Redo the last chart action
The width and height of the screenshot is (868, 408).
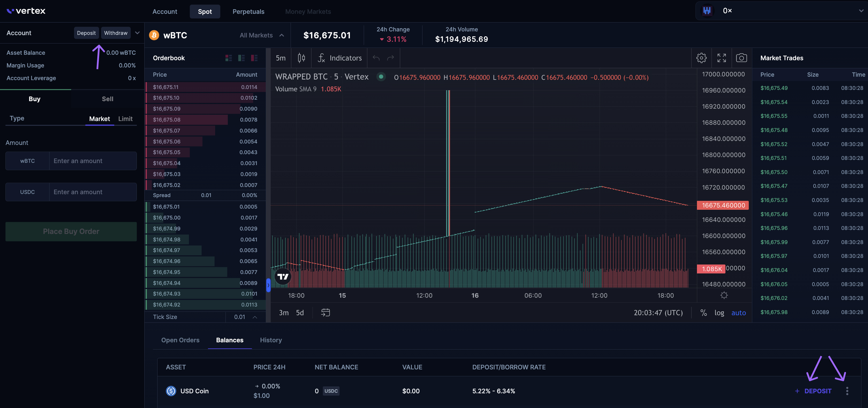391,58
